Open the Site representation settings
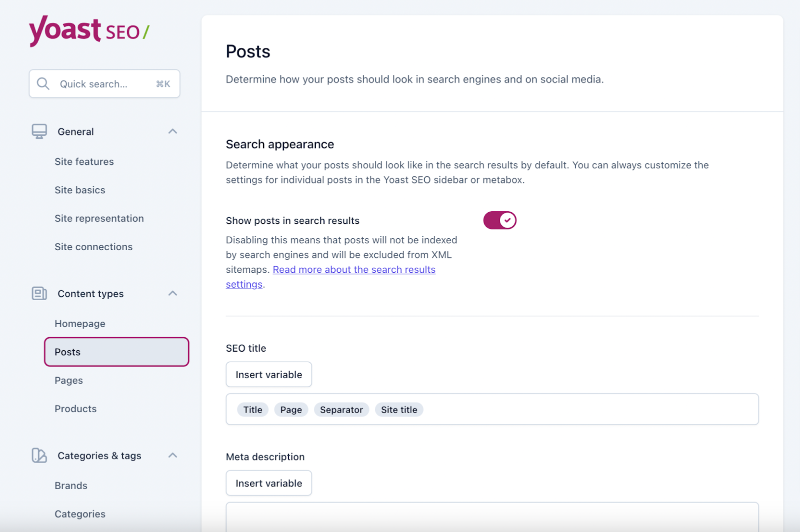 (99, 218)
